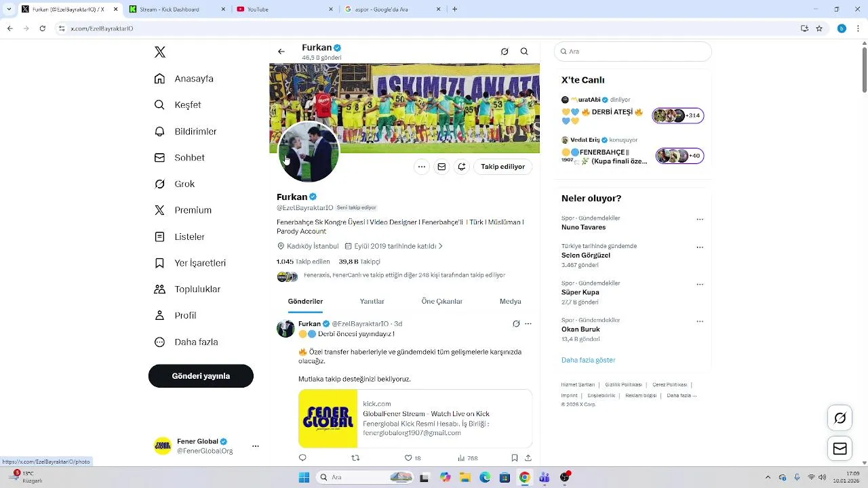
Task: Open options for Süper Kupa trend
Action: 700,285
